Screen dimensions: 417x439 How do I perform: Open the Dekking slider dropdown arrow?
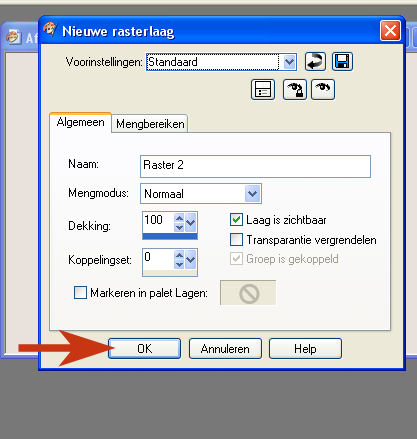191,222
